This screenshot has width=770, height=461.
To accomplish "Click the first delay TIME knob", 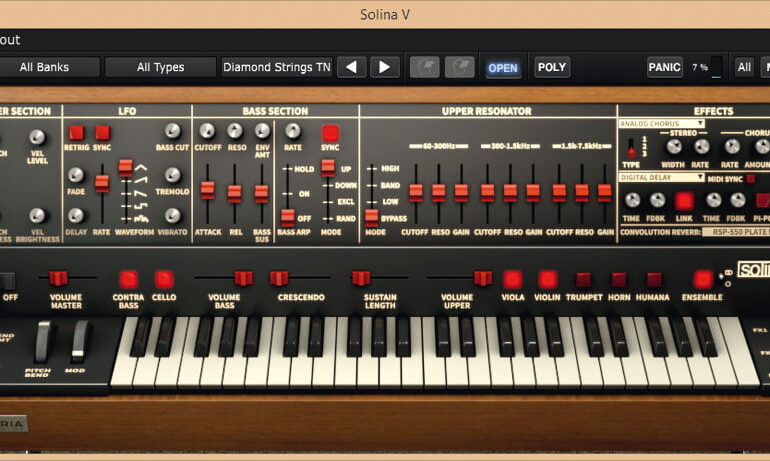I will tap(632, 200).
